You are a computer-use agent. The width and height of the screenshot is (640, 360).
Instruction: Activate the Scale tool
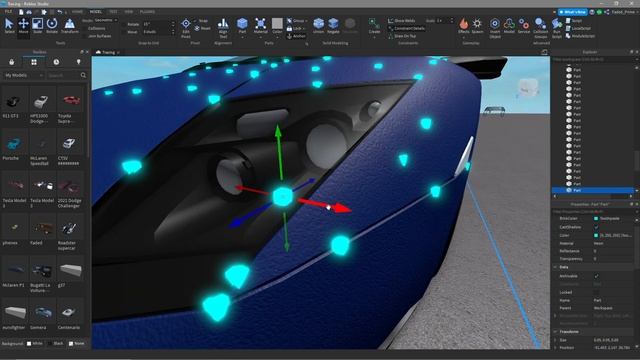37,26
